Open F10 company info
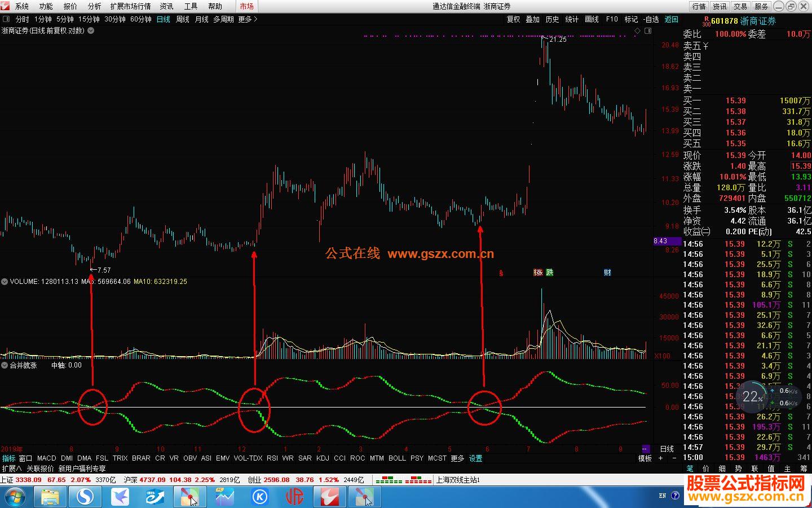 (612, 19)
